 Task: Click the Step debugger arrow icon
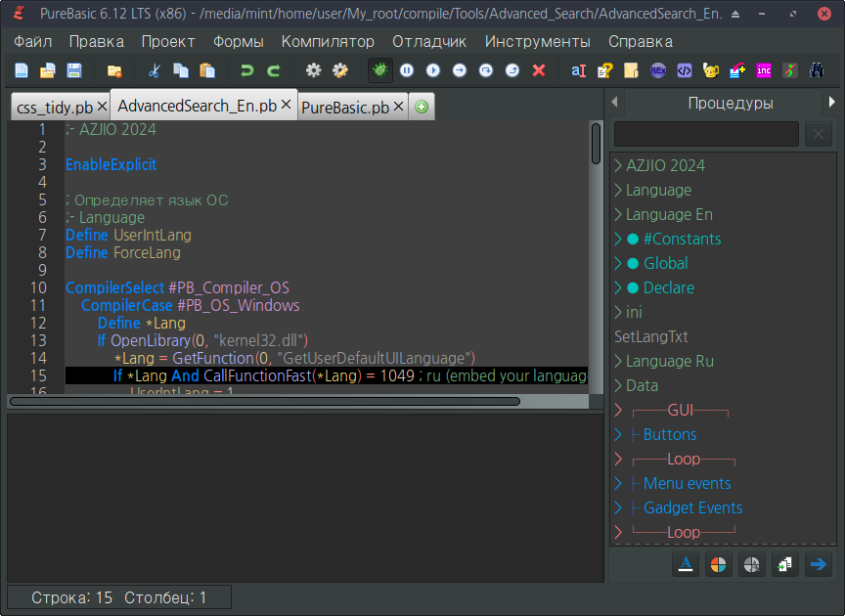(460, 70)
